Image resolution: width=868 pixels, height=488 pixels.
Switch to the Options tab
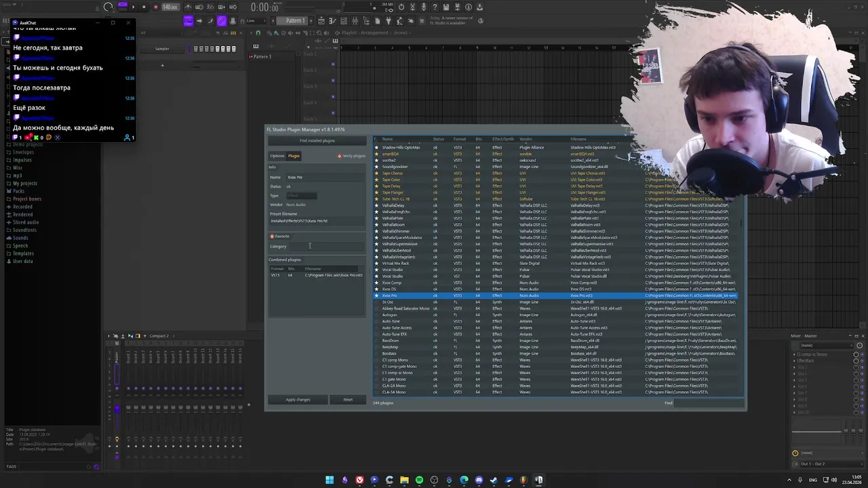coord(277,156)
